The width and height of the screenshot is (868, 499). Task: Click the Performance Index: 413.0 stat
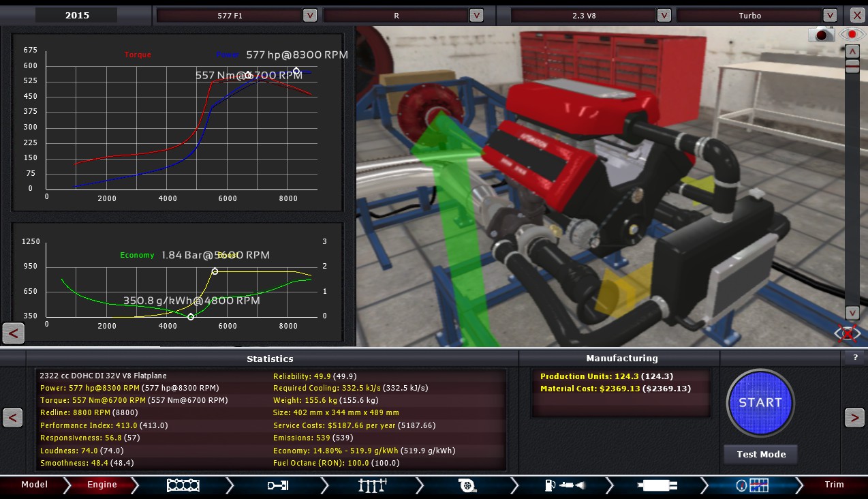pos(104,425)
